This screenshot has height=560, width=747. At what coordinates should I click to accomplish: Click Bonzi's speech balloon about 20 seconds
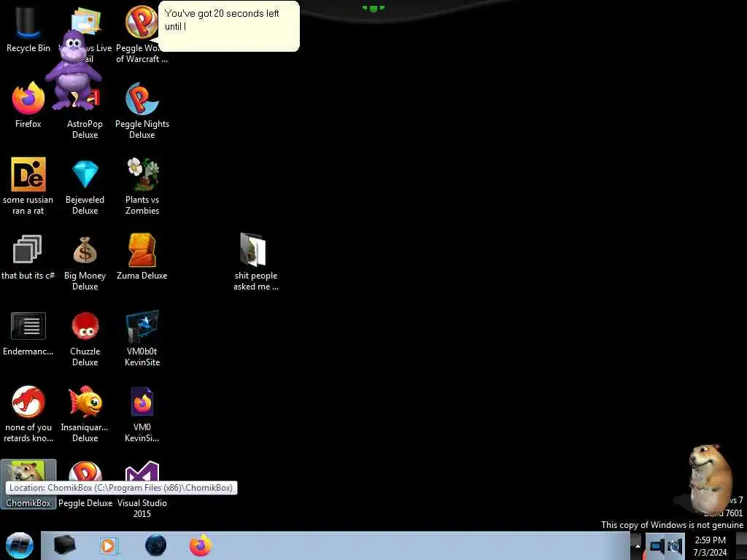pyautogui.click(x=228, y=26)
